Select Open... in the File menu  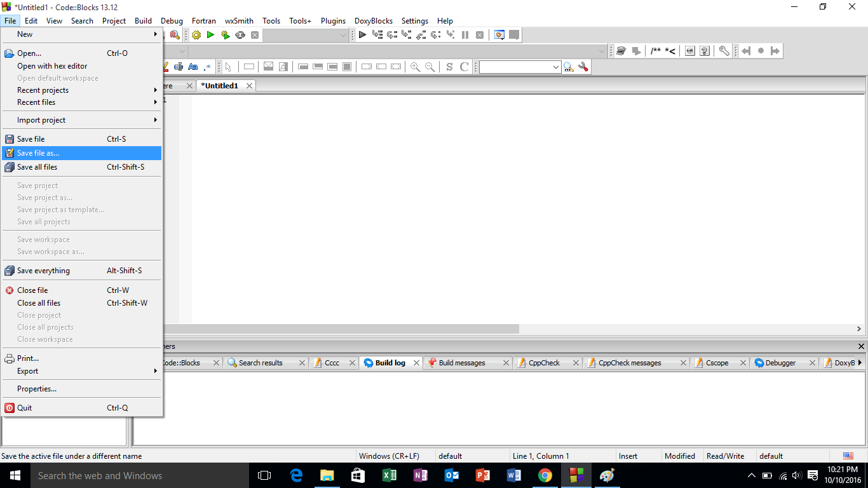pyautogui.click(x=81, y=53)
